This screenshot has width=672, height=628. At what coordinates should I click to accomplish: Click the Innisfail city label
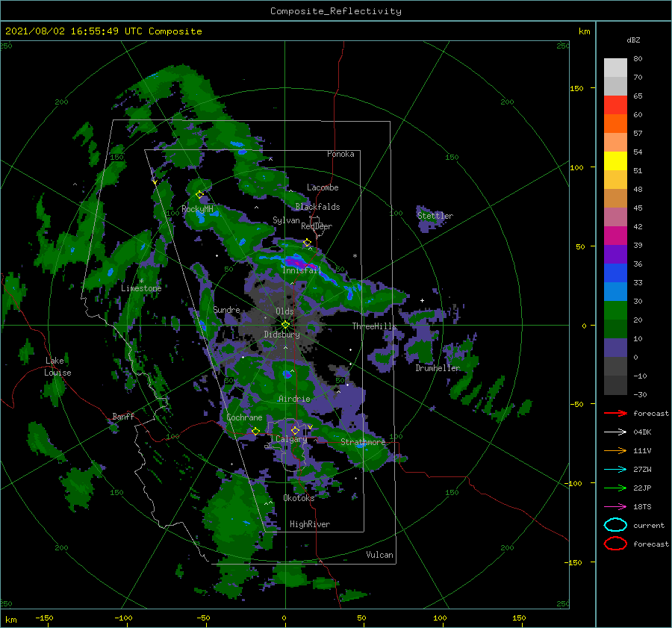coord(302,270)
